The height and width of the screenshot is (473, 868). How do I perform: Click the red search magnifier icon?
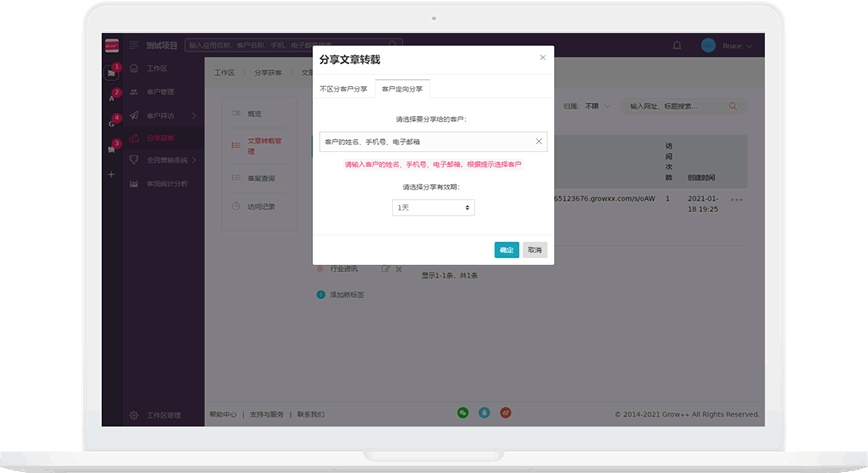coord(733,106)
